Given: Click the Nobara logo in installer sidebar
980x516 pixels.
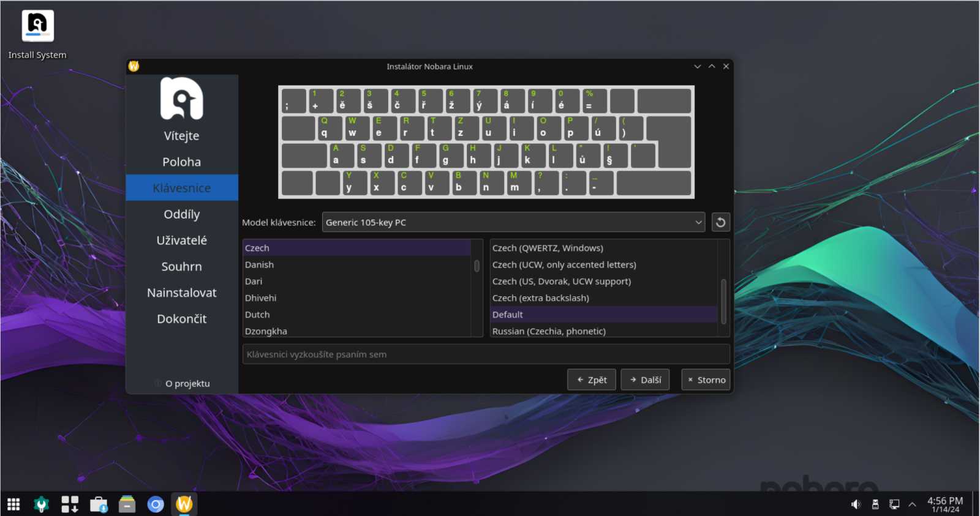Looking at the screenshot, I should (x=182, y=99).
